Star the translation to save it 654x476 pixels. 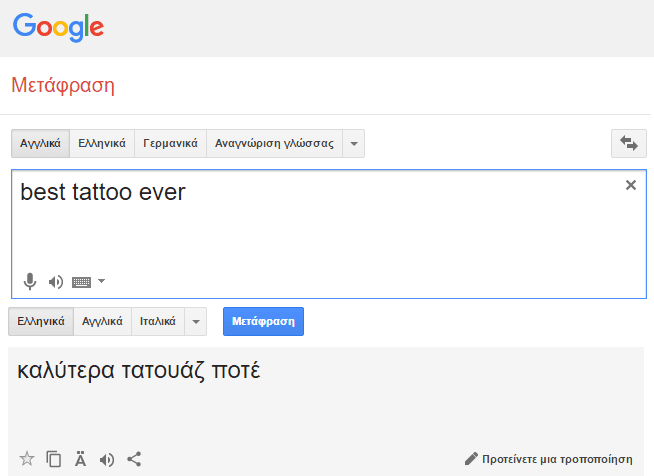click(27, 459)
